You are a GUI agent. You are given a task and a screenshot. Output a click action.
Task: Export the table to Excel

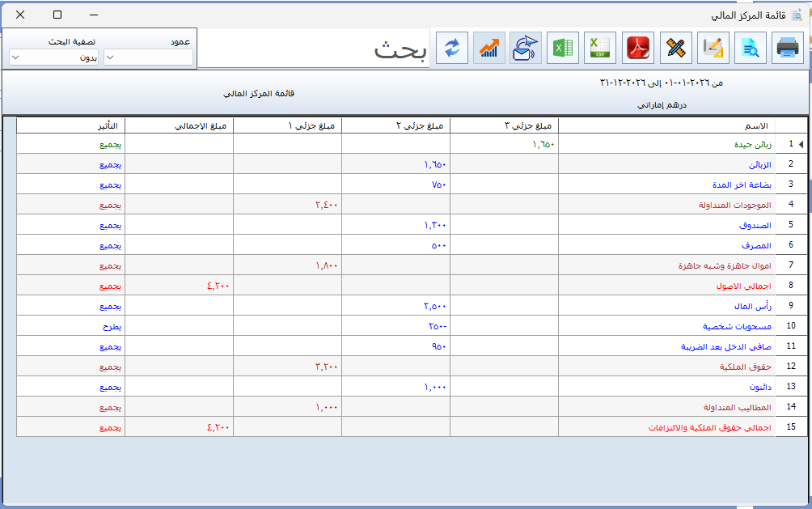pyautogui.click(x=563, y=49)
